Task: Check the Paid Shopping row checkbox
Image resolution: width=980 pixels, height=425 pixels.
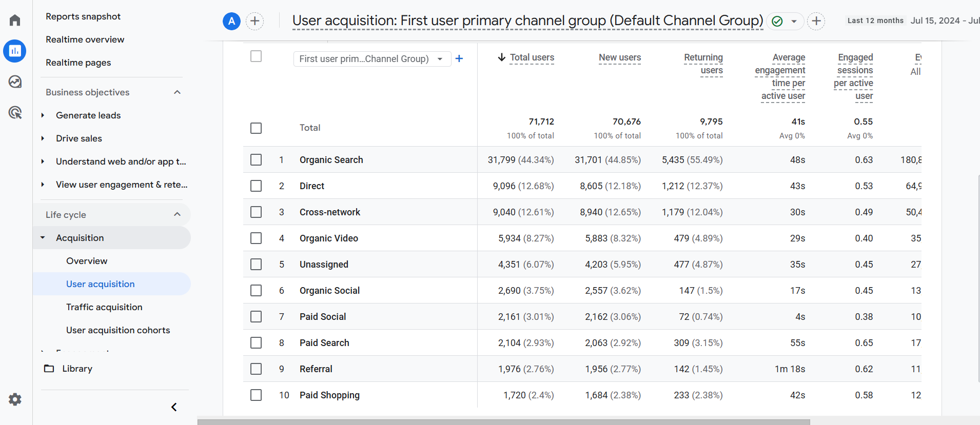Action: 256,395
